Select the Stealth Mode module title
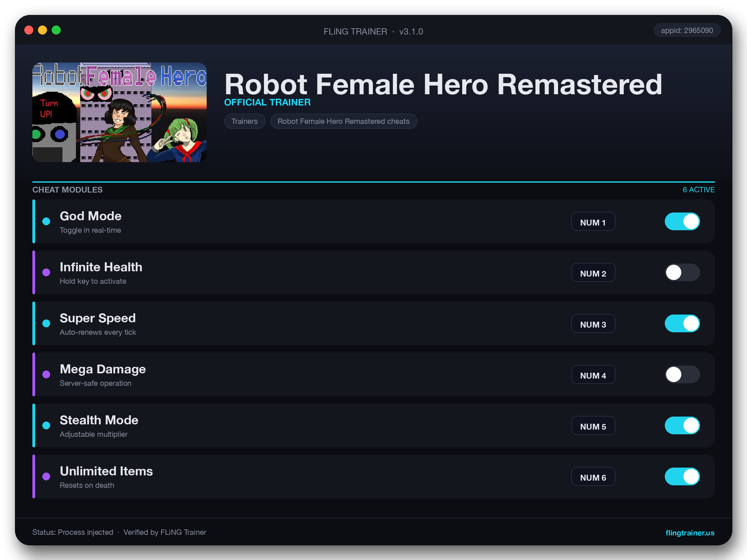Image resolution: width=747 pixels, height=560 pixels. pyautogui.click(x=99, y=420)
